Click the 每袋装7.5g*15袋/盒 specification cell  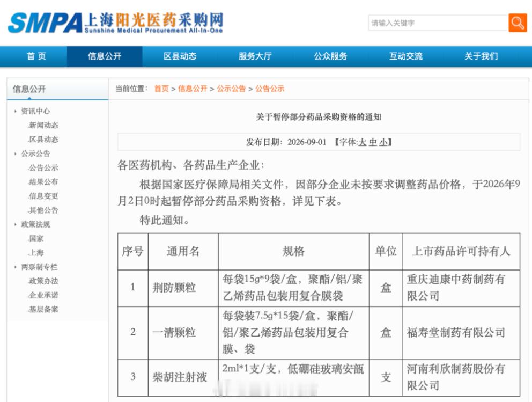click(294, 333)
